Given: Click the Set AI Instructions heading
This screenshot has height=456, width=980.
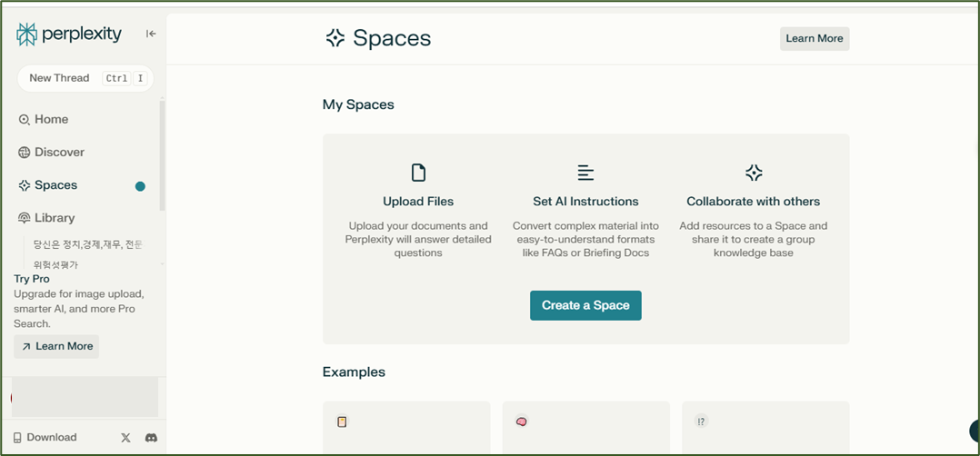Looking at the screenshot, I should (585, 202).
